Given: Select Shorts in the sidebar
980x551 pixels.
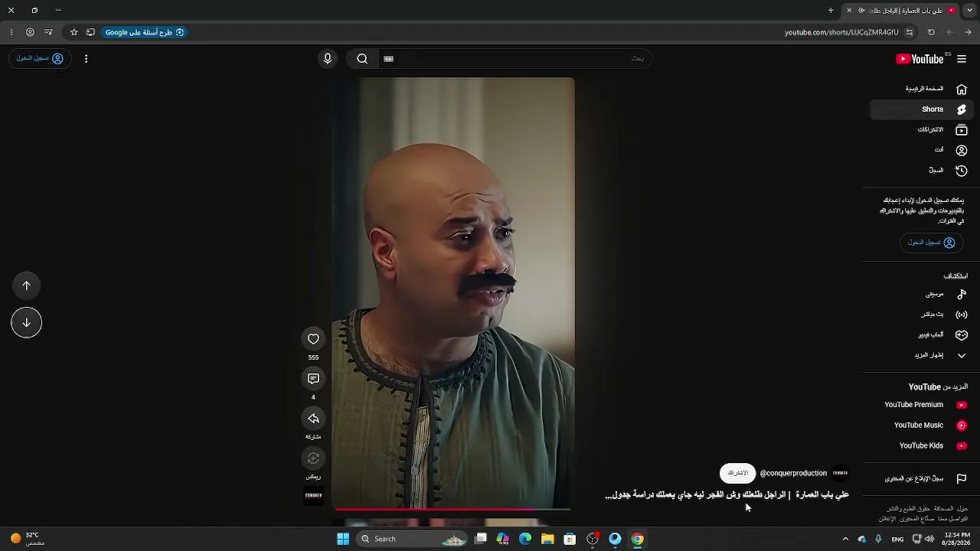Looking at the screenshot, I should tap(921, 109).
